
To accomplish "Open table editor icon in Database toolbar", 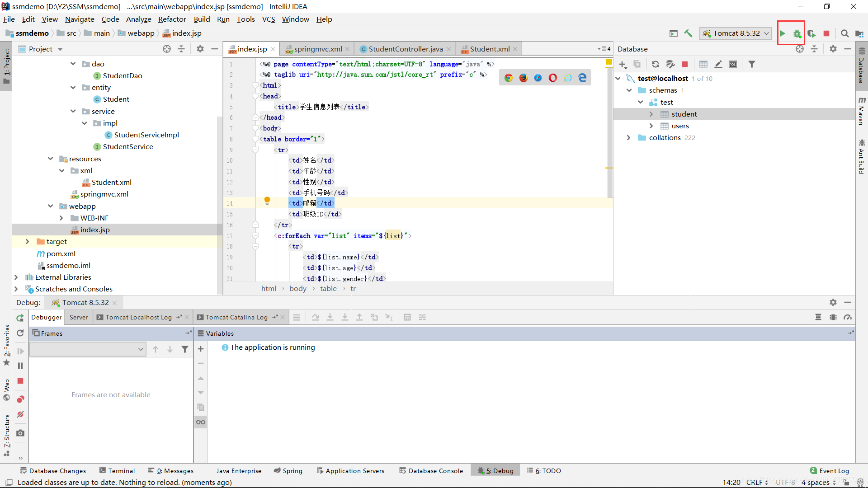I will (x=703, y=64).
